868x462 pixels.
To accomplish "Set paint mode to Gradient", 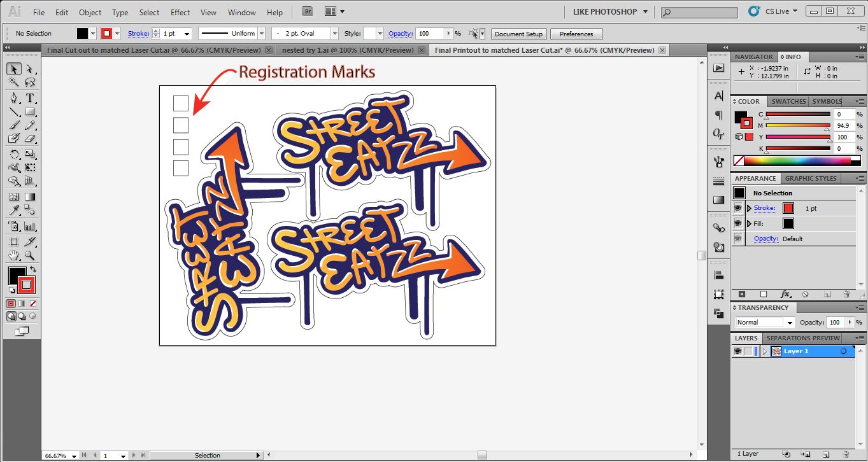I will 22,304.
